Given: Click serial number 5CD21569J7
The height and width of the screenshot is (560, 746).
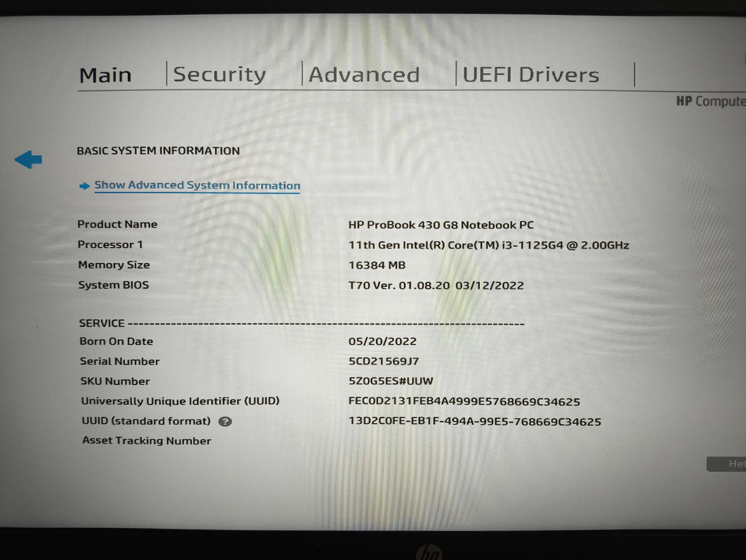Looking at the screenshot, I should coord(384,361).
